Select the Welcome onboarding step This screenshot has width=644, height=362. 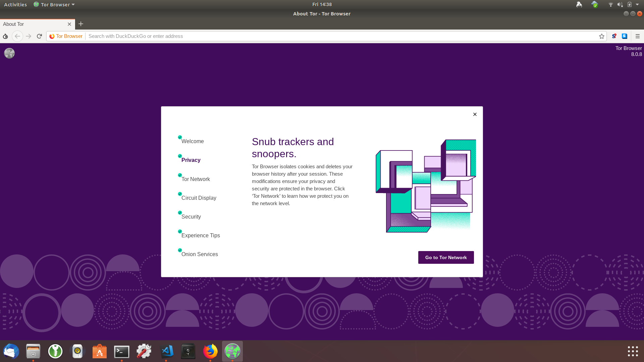coord(193,141)
